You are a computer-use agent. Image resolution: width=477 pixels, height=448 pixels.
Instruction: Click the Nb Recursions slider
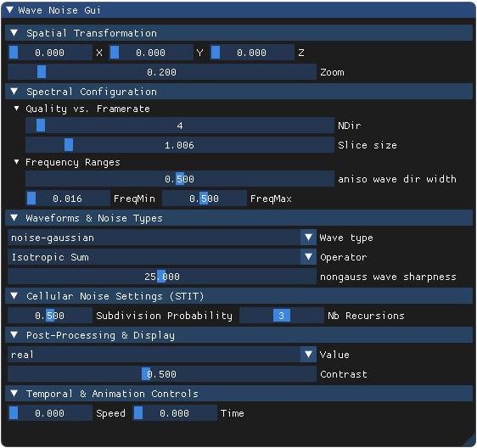pos(282,316)
